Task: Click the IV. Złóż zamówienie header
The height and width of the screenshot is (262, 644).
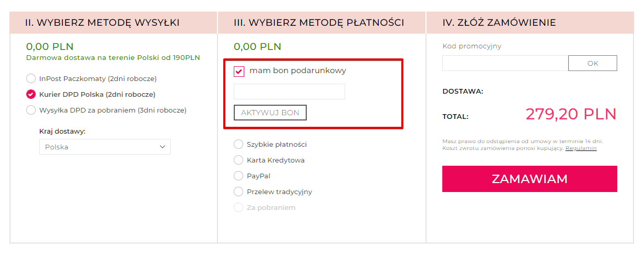Action: (x=499, y=23)
